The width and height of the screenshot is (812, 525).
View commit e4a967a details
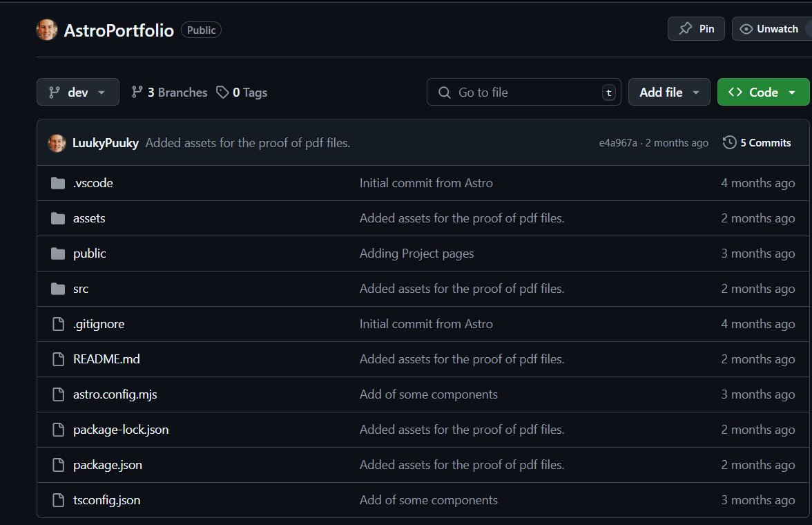coord(618,143)
